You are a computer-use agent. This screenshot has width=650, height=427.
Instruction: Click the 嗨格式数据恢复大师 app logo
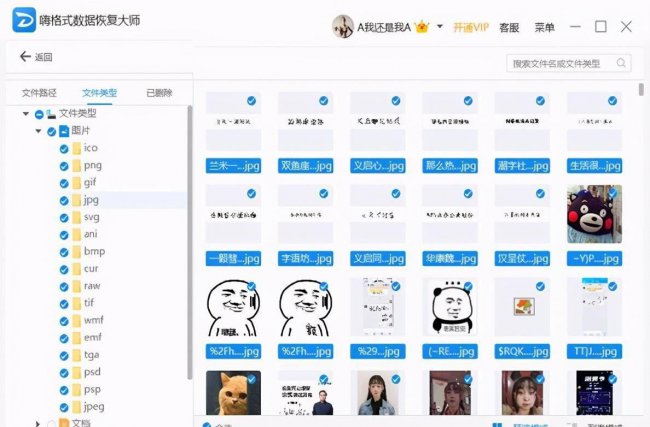(x=24, y=20)
